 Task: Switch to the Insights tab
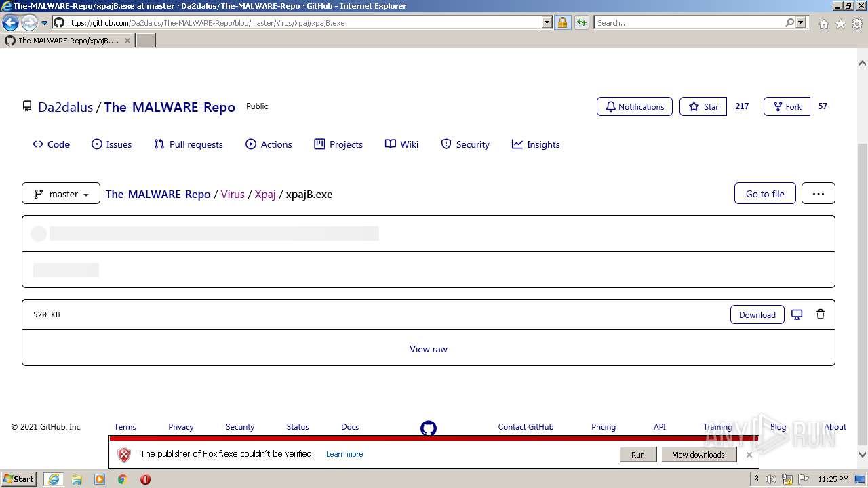pyautogui.click(x=536, y=144)
